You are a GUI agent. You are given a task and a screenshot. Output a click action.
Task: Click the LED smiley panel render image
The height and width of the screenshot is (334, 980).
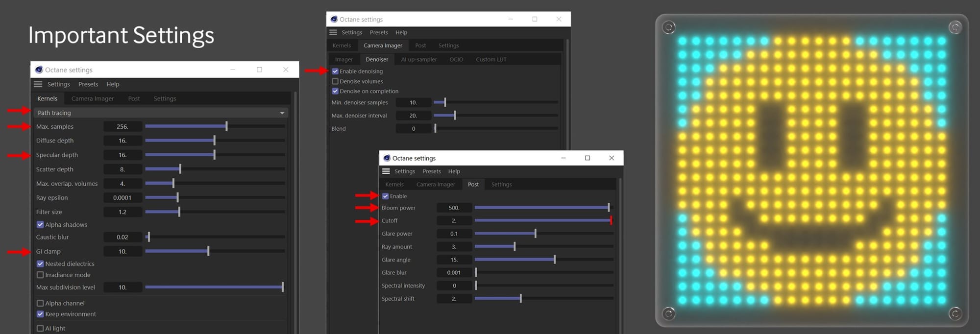pos(812,170)
